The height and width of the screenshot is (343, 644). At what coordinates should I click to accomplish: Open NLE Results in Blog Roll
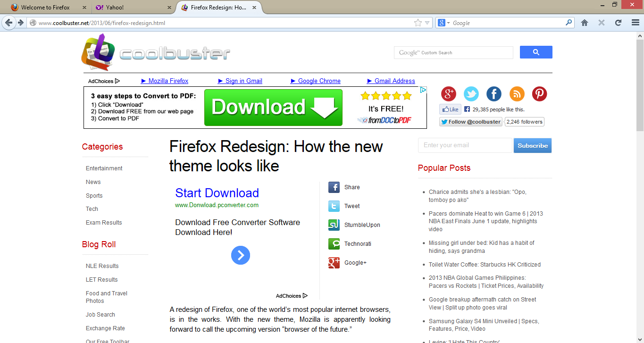click(x=102, y=266)
